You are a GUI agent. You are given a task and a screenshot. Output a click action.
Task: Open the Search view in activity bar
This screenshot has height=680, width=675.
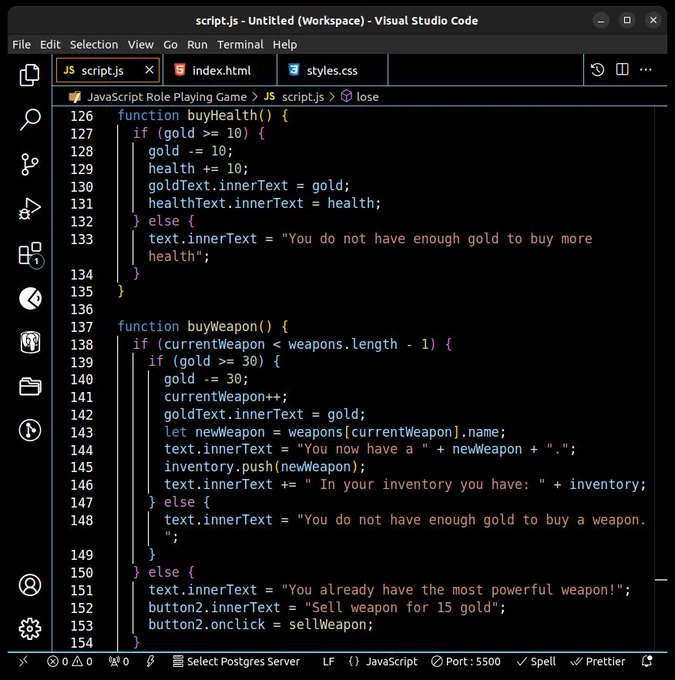coord(29,119)
